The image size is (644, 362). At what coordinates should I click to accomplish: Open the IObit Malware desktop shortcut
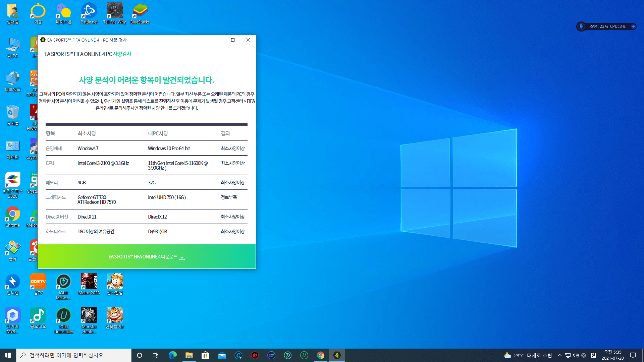(63, 287)
